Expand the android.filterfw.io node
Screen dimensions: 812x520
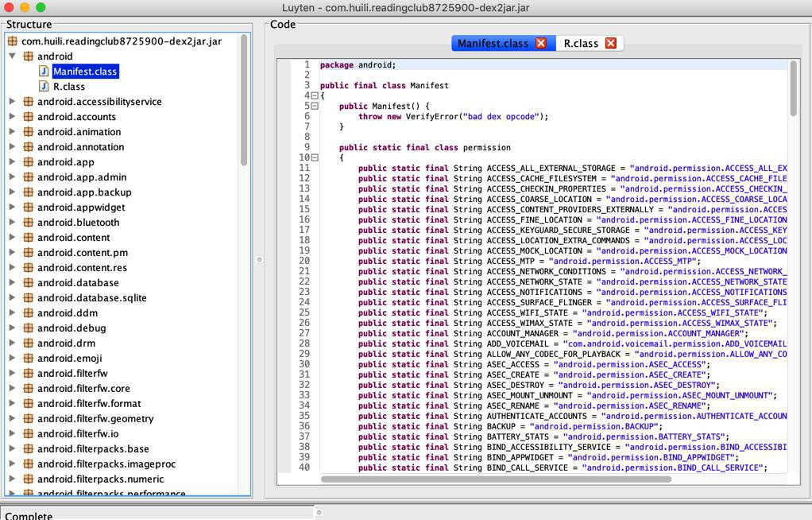click(12, 433)
